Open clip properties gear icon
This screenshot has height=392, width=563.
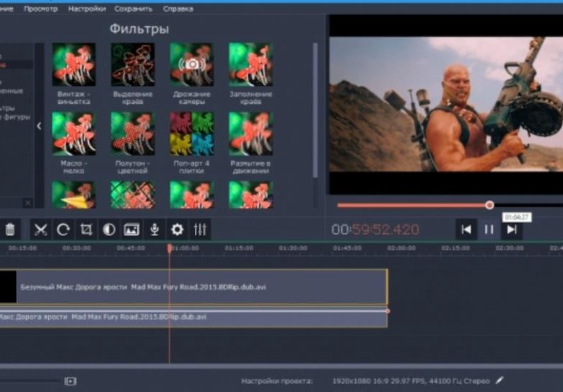(177, 230)
